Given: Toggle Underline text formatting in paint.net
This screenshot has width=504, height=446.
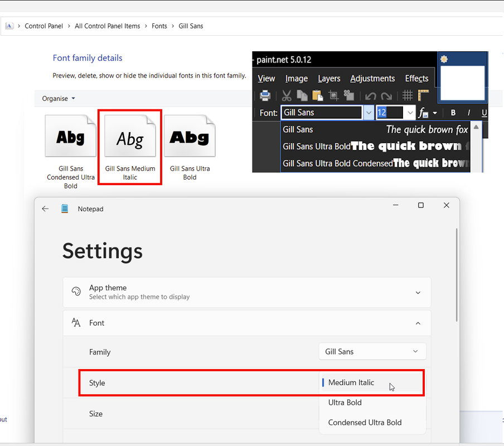Looking at the screenshot, I should click(484, 113).
